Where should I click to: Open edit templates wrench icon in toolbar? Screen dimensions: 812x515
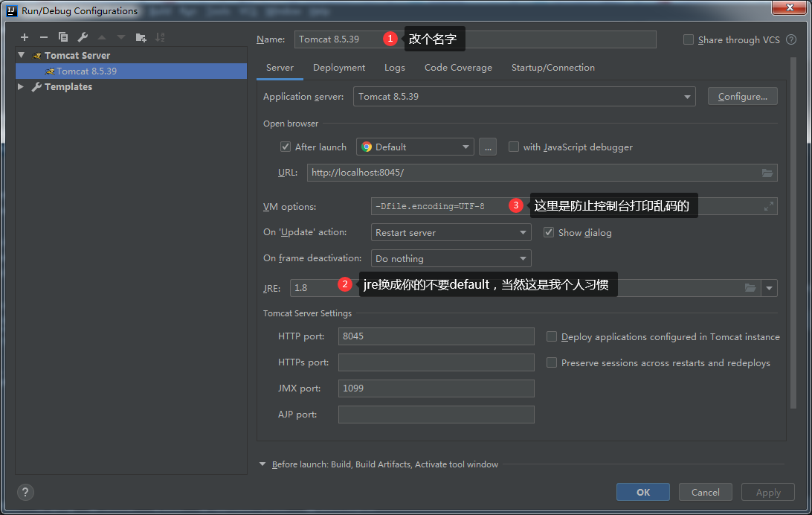pos(83,37)
